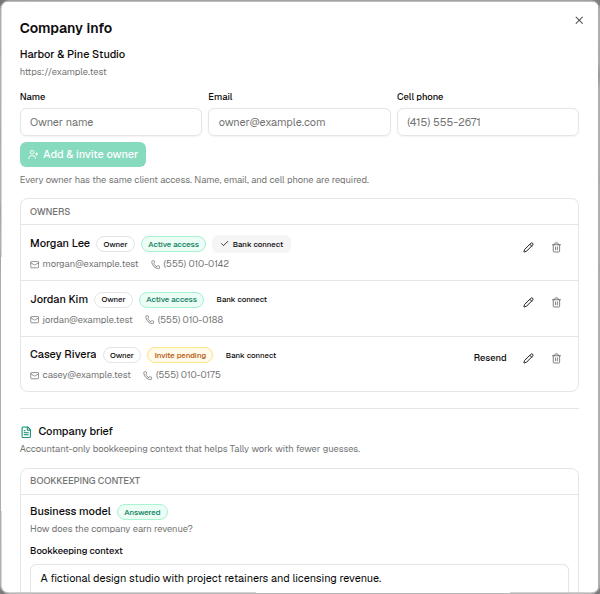600x594 pixels.
Task: Click the Company brief document icon
Action: [x=26, y=432]
